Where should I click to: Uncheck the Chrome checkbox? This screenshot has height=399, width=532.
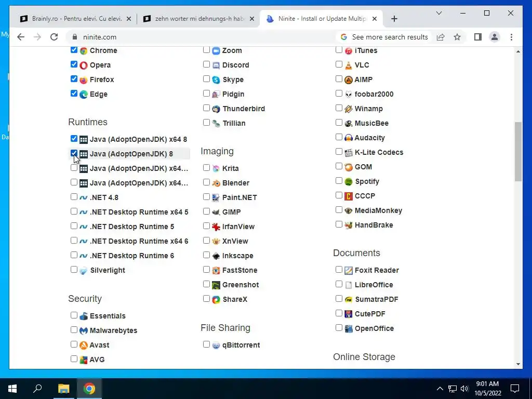tap(74, 50)
